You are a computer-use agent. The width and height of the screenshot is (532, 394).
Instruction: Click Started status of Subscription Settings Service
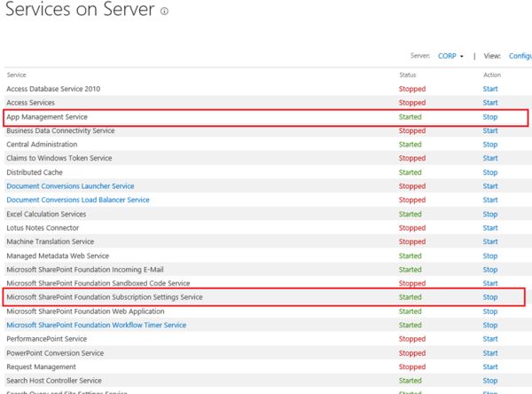coord(411,297)
